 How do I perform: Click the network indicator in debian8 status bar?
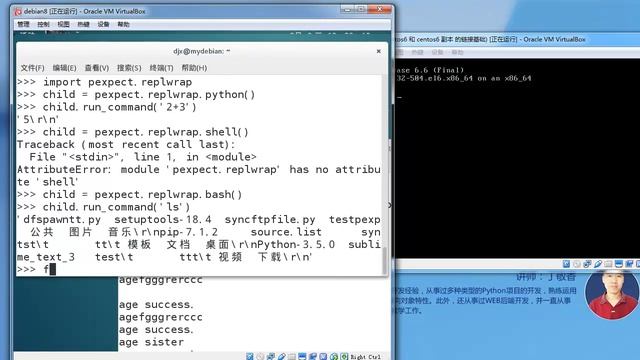tap(271, 356)
